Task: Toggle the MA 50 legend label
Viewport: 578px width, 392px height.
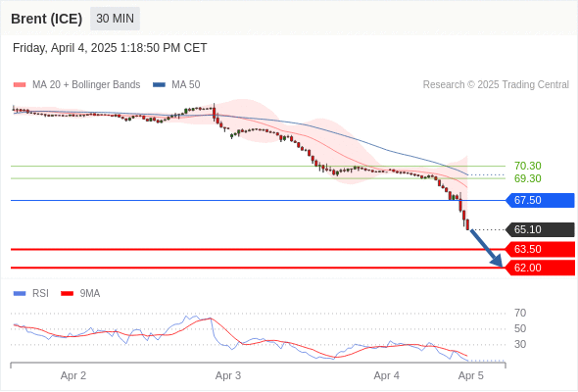Action: 186,85
